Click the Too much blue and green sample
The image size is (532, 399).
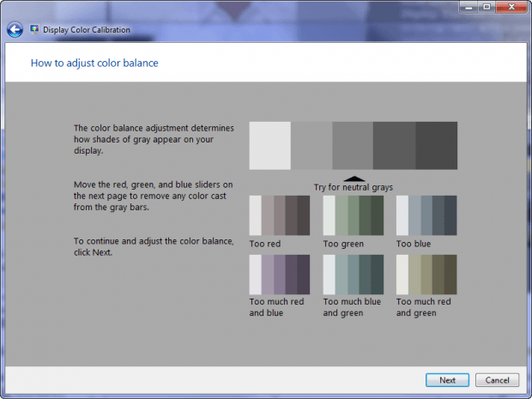click(x=354, y=275)
